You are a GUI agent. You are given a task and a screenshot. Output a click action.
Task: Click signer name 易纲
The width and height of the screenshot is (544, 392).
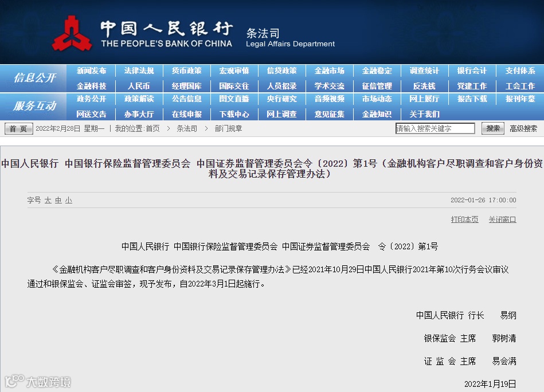coord(508,315)
